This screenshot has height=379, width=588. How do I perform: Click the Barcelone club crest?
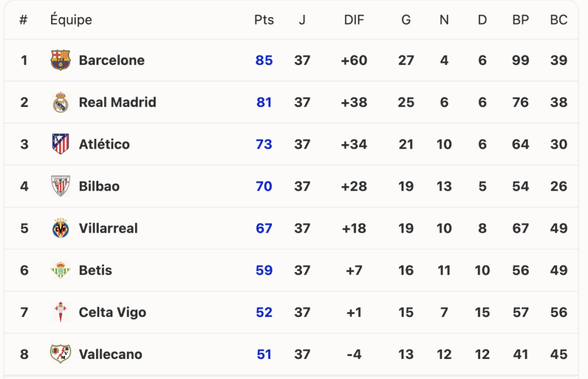click(60, 60)
